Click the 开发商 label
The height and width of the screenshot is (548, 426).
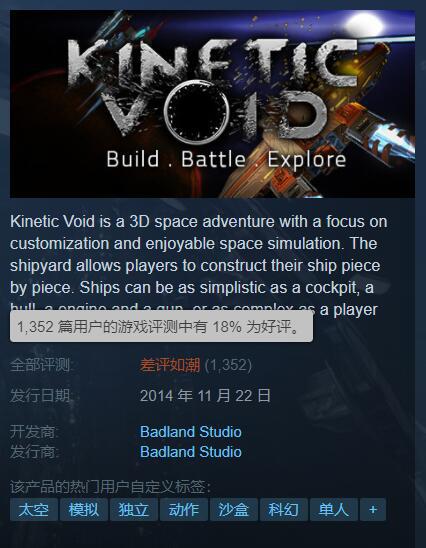34,432
